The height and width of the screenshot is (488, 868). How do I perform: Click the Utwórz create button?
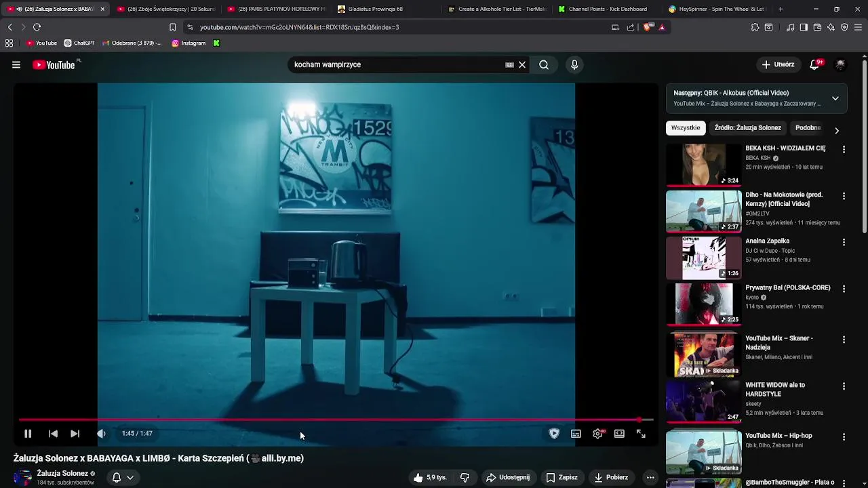(x=777, y=65)
